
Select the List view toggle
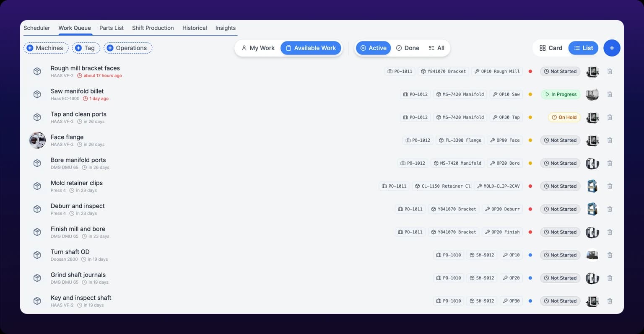[583, 48]
